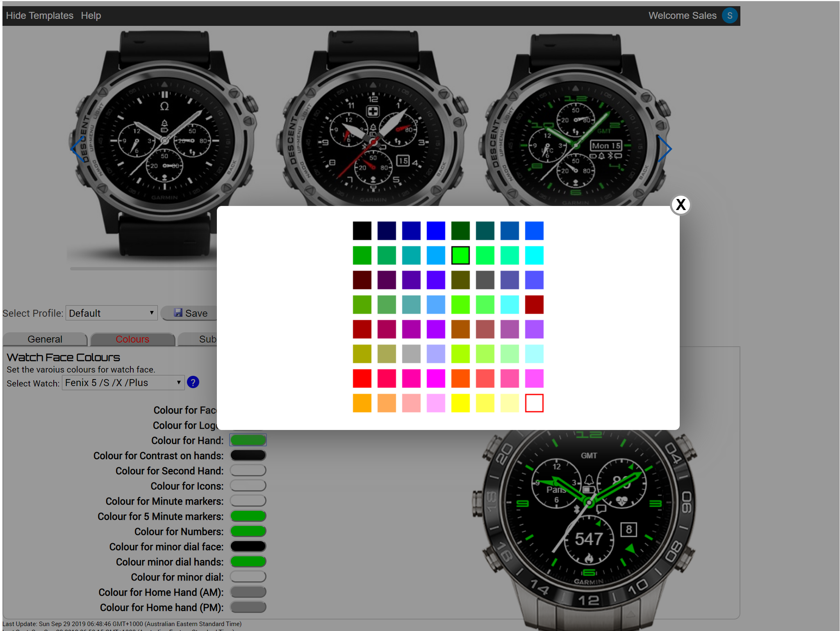Go to previous template with left chevron

pos(76,149)
